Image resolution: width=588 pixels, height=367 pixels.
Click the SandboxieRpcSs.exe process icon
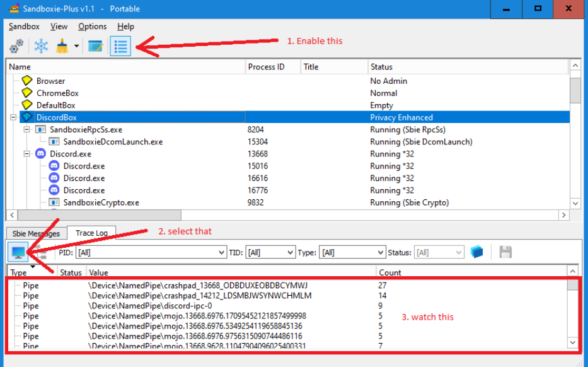[40, 129]
